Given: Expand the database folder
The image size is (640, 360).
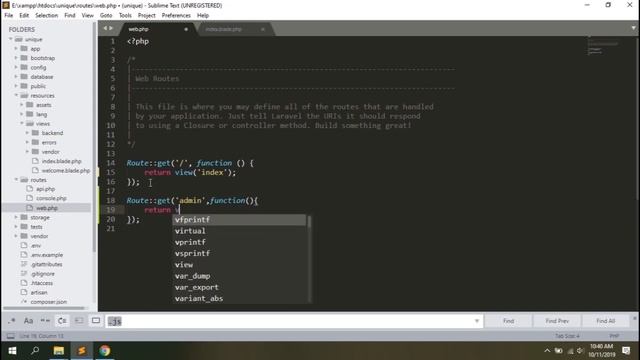Looking at the screenshot, I should [16, 77].
